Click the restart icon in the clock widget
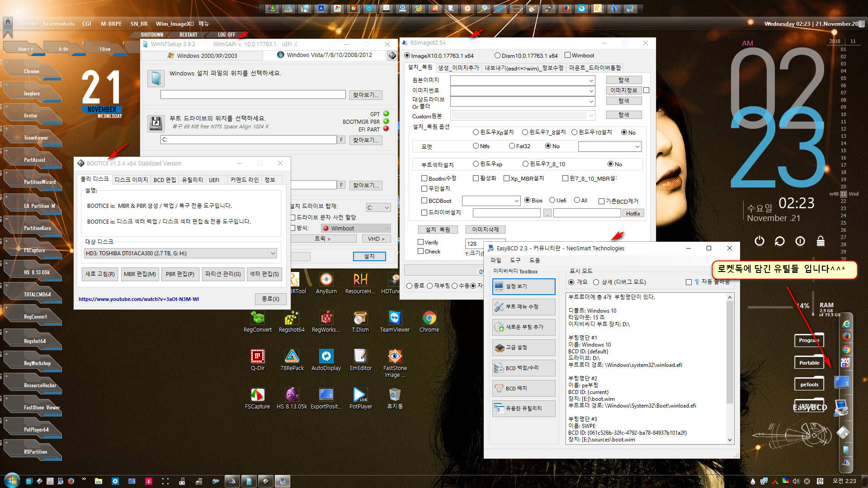The width and height of the screenshot is (868, 488). pyautogui.click(x=780, y=241)
